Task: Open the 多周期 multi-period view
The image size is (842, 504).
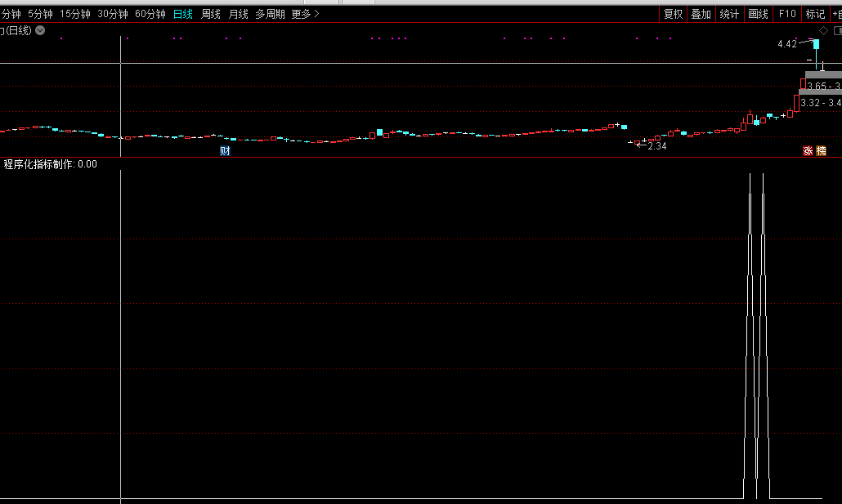Action: click(270, 14)
